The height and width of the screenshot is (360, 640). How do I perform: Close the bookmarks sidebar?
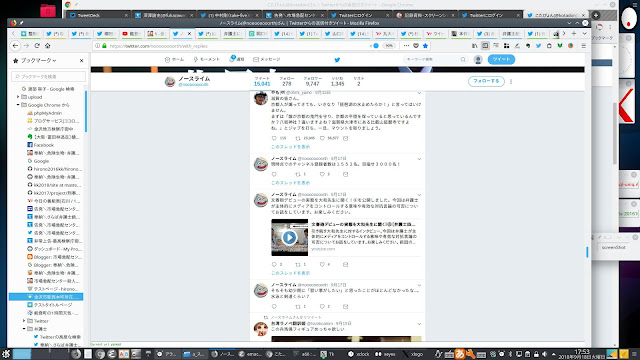(x=81, y=60)
